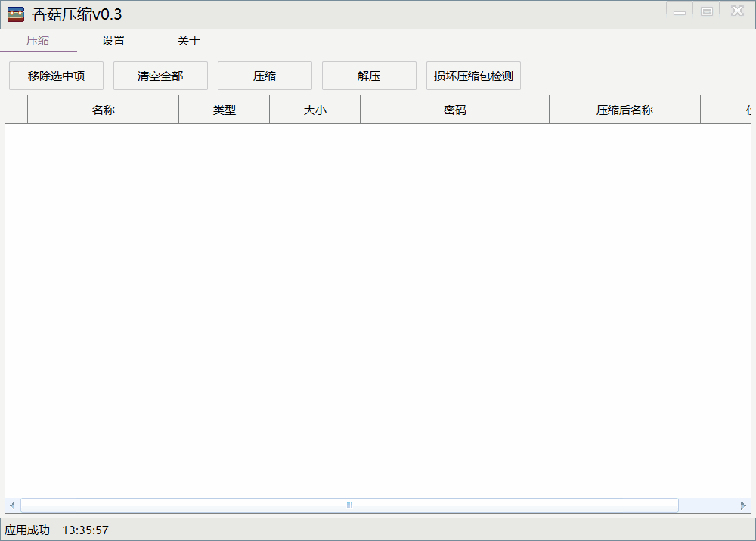Click inside the empty file list area
The height and width of the screenshot is (541, 756).
click(378, 303)
